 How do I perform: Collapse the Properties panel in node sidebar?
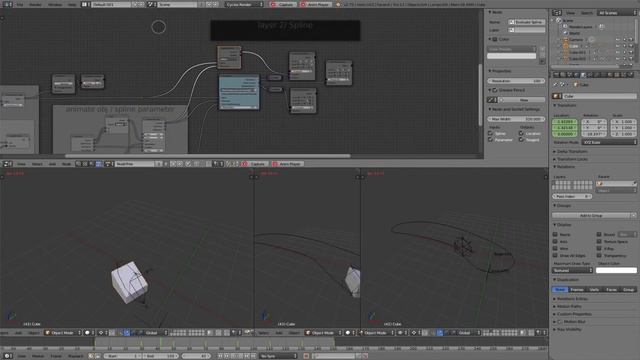coord(501,71)
